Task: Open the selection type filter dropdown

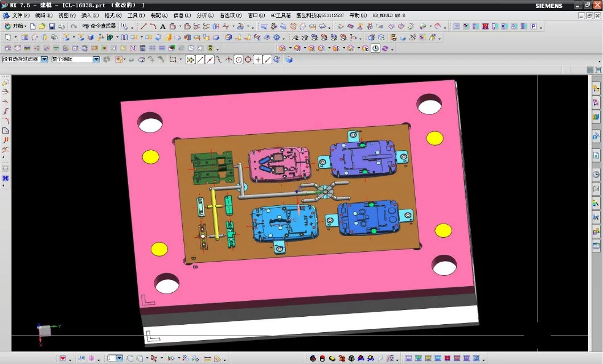Action: pyautogui.click(x=44, y=59)
